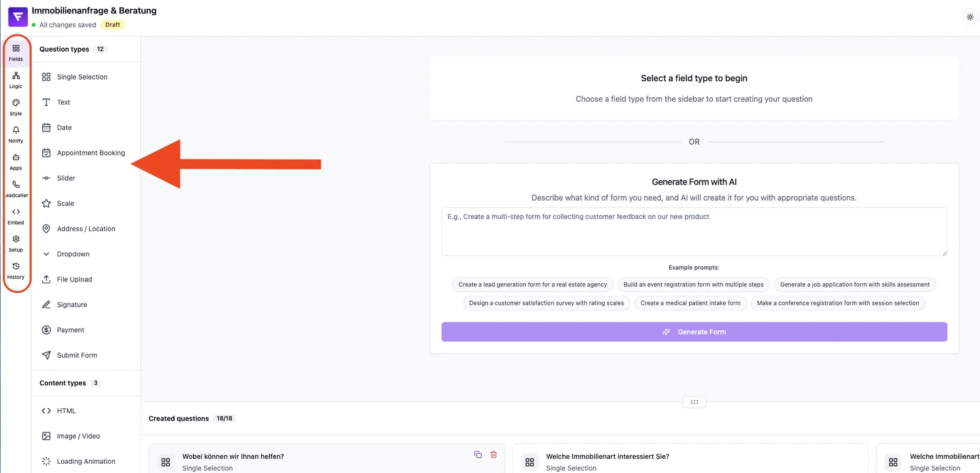
Task: Open the Apps section icon
Action: (x=16, y=162)
